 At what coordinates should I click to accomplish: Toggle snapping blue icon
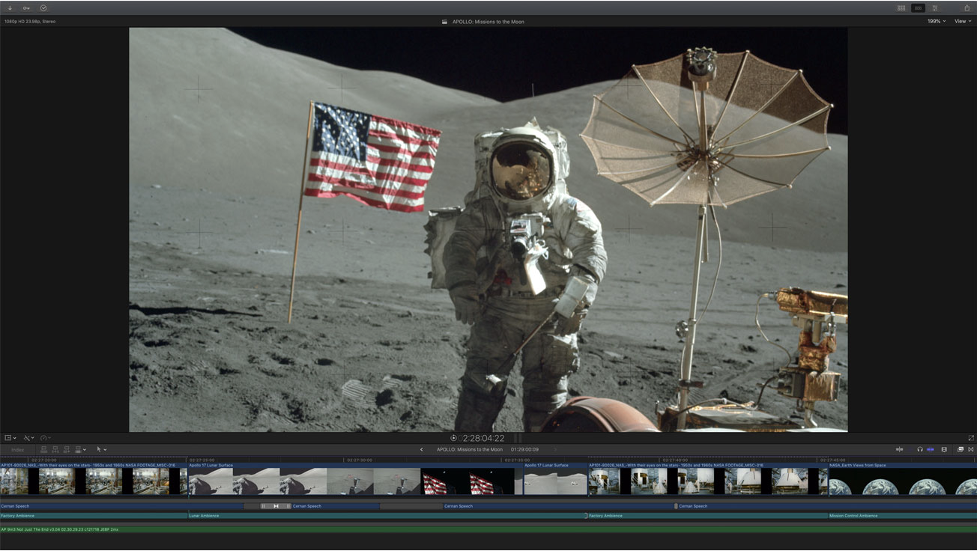point(931,450)
